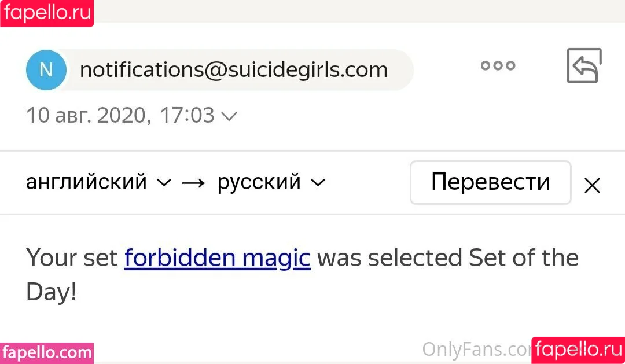Screen dimensions: 625x364
Task: Click the 'was selected Set of the' text
Action: pyautogui.click(x=447, y=258)
